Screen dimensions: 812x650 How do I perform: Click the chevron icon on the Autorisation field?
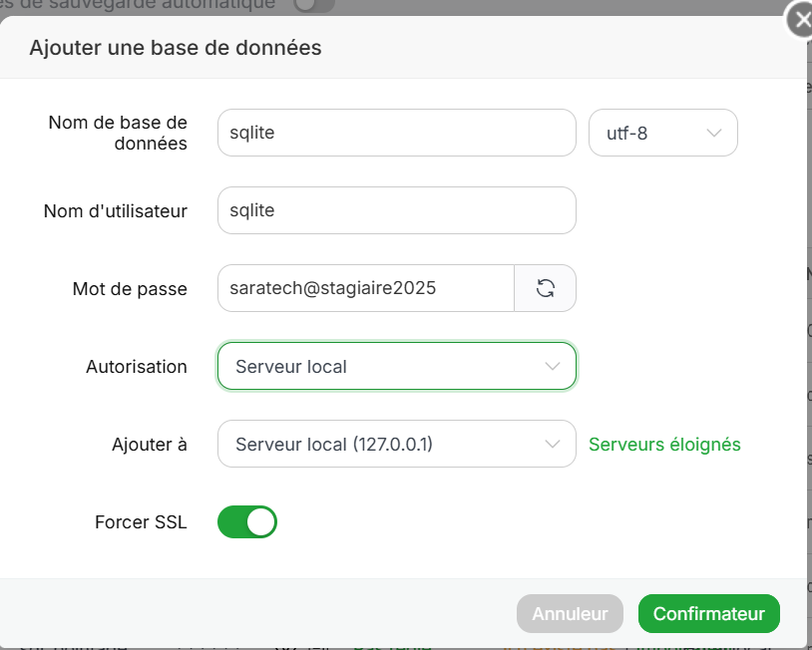pyautogui.click(x=553, y=366)
